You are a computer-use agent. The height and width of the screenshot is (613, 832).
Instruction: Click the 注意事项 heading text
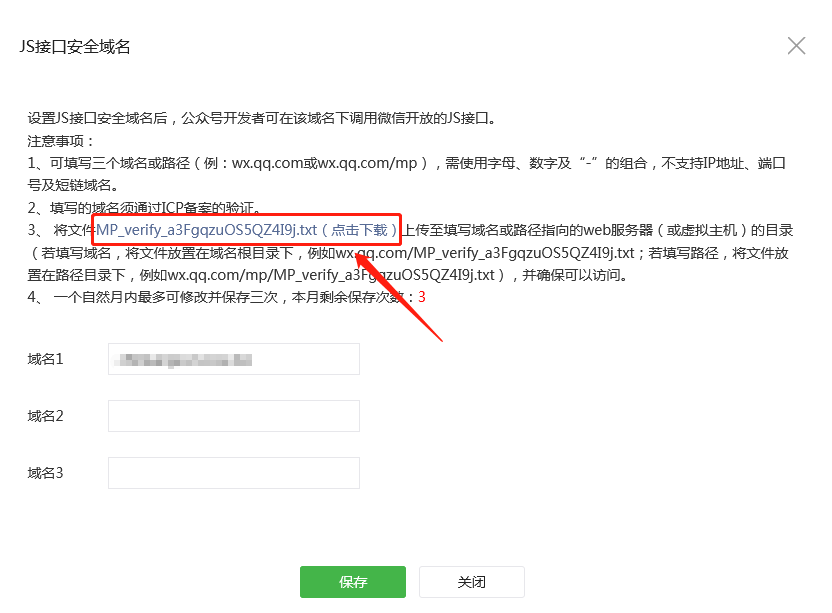click(60, 141)
